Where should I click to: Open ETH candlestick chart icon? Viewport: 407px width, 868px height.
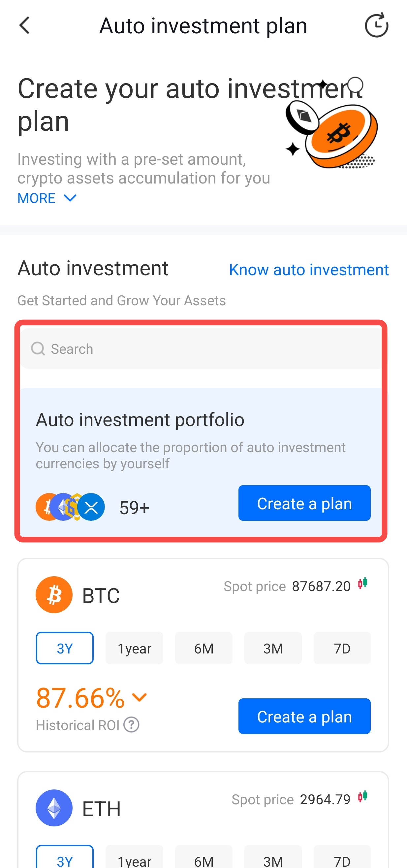point(362,797)
